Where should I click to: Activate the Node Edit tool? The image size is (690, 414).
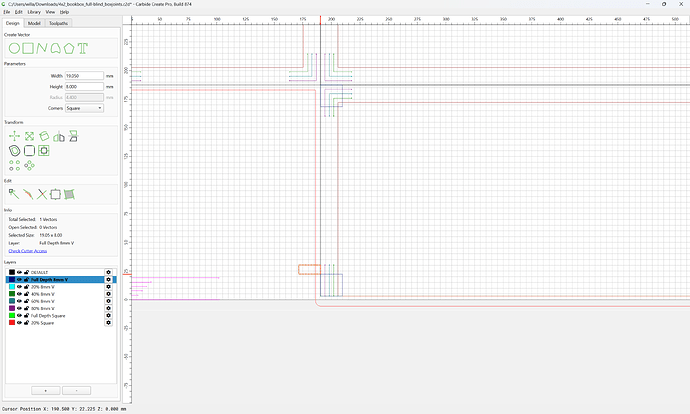pos(14,194)
